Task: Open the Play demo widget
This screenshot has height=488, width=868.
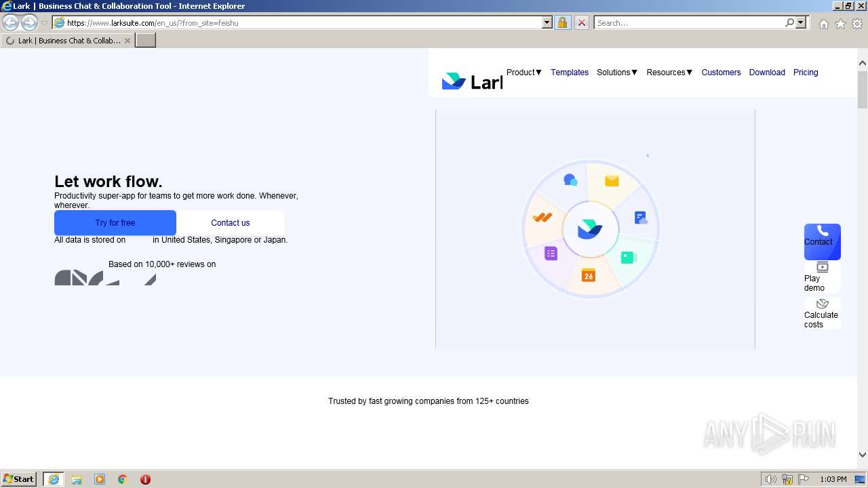Action: coord(822,277)
